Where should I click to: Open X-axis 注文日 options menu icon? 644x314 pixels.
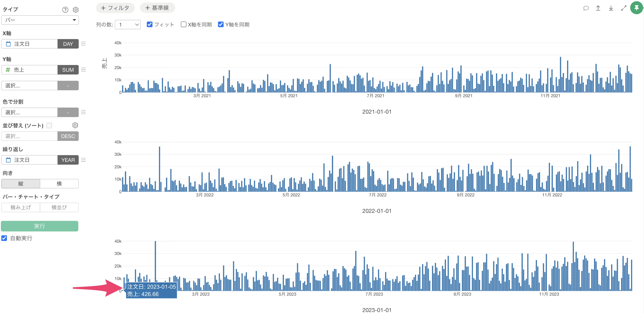point(84,44)
